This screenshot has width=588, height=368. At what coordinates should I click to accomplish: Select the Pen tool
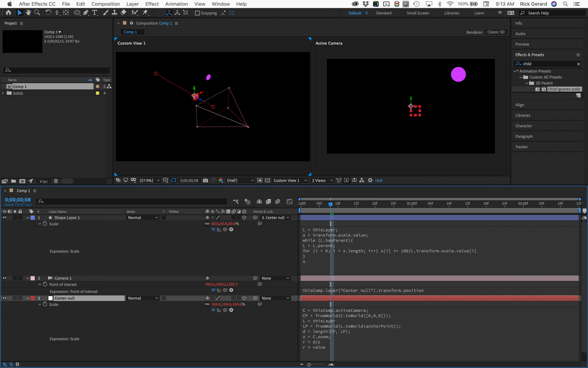click(86, 13)
